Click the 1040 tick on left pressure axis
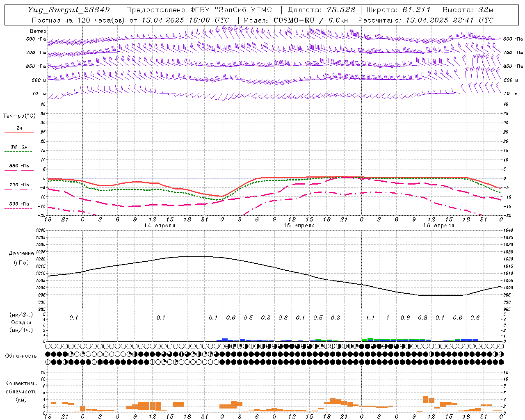 tap(41, 231)
